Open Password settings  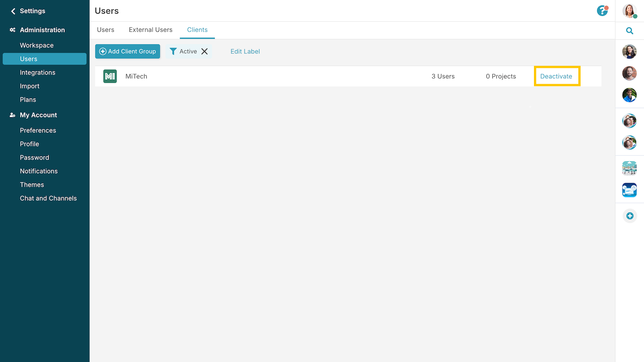[x=34, y=157]
